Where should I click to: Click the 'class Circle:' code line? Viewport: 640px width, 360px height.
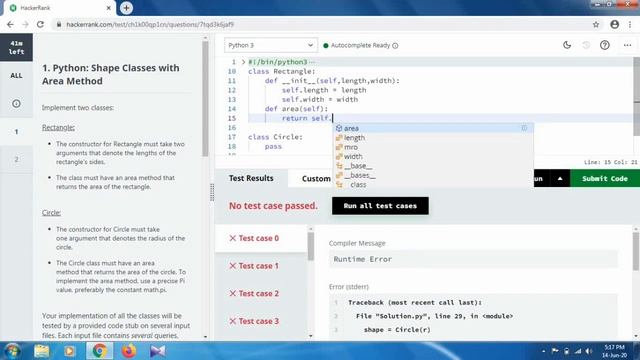coord(276,137)
